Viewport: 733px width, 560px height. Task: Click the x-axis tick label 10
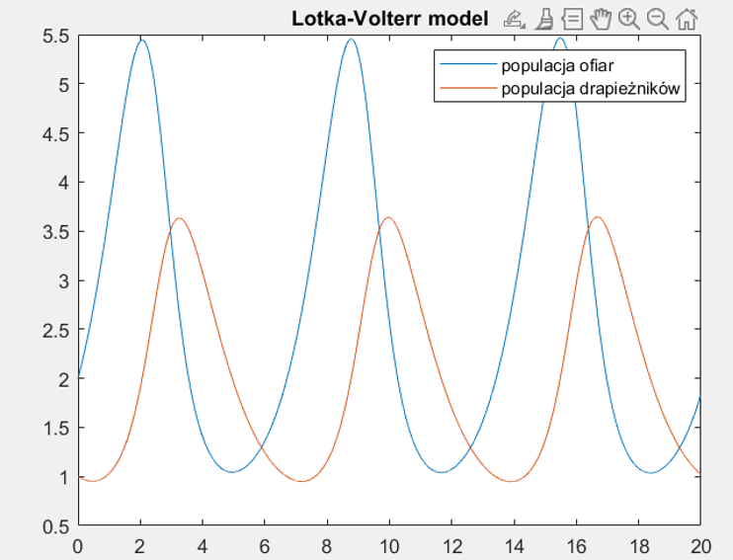click(389, 544)
